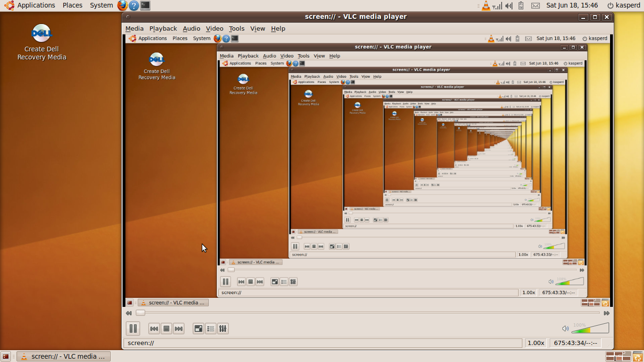Open the View menu in VLC
Screen dimensions: 644x362
pos(258,28)
